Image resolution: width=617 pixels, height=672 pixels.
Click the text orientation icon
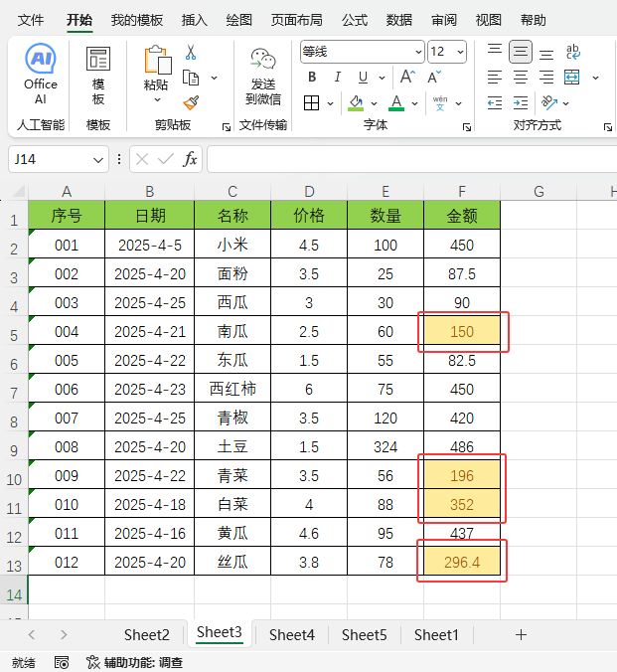click(548, 102)
